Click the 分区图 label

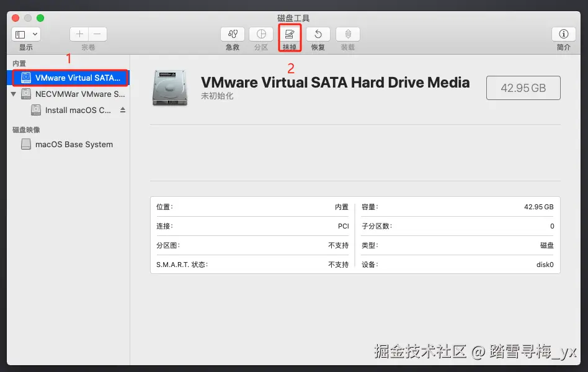tap(168, 245)
